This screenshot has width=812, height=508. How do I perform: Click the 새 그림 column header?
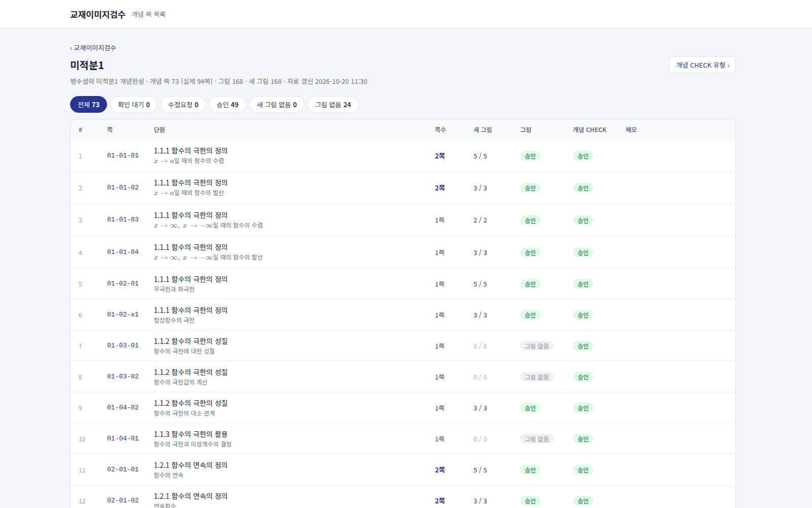pyautogui.click(x=483, y=130)
